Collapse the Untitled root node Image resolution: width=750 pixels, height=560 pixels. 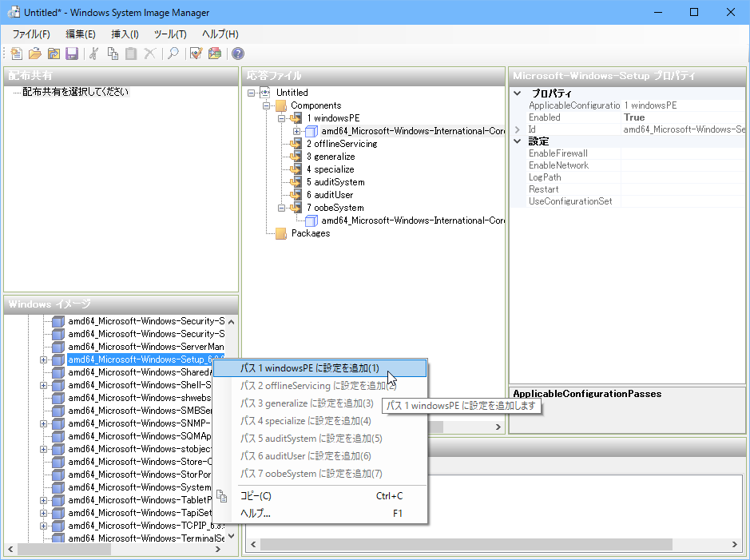pyautogui.click(x=251, y=93)
